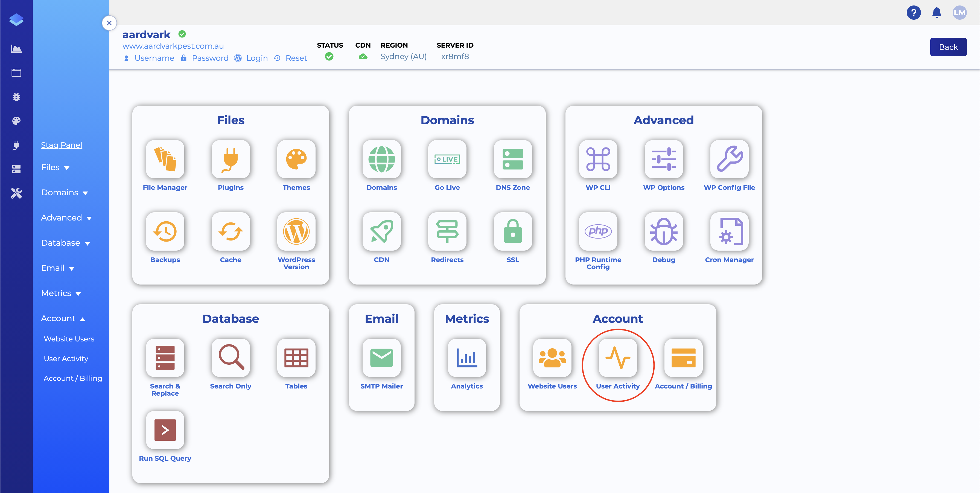Select Account / Billing sidebar item
This screenshot has width=980, height=493.
pos(73,378)
